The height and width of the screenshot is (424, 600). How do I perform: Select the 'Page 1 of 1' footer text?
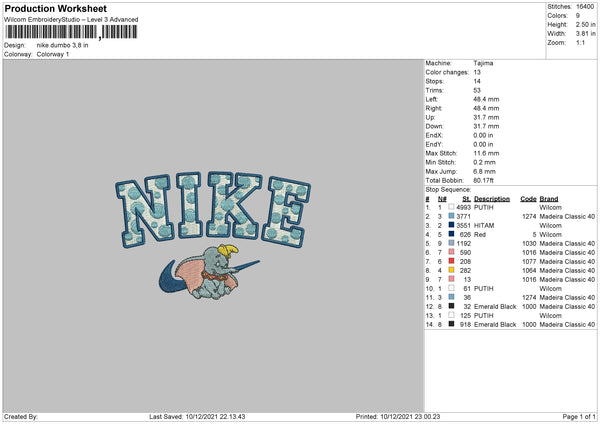pyautogui.click(x=579, y=417)
